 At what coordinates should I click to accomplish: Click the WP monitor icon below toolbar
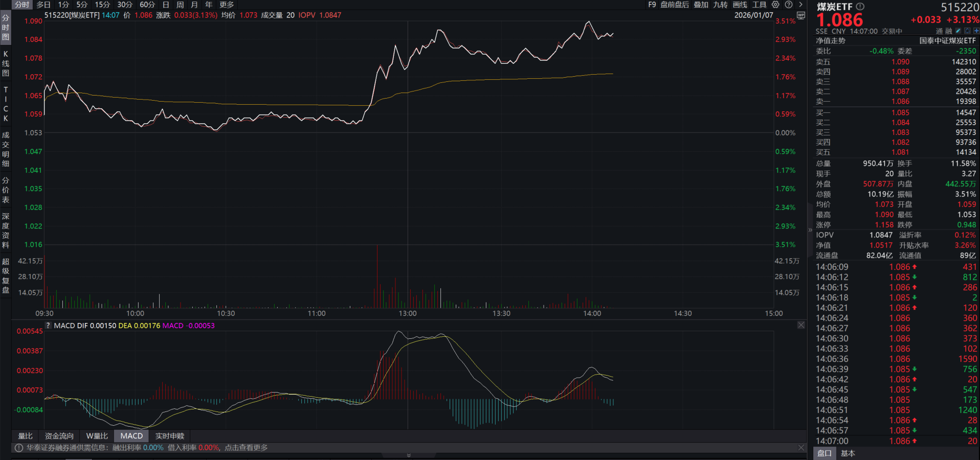[801, 16]
